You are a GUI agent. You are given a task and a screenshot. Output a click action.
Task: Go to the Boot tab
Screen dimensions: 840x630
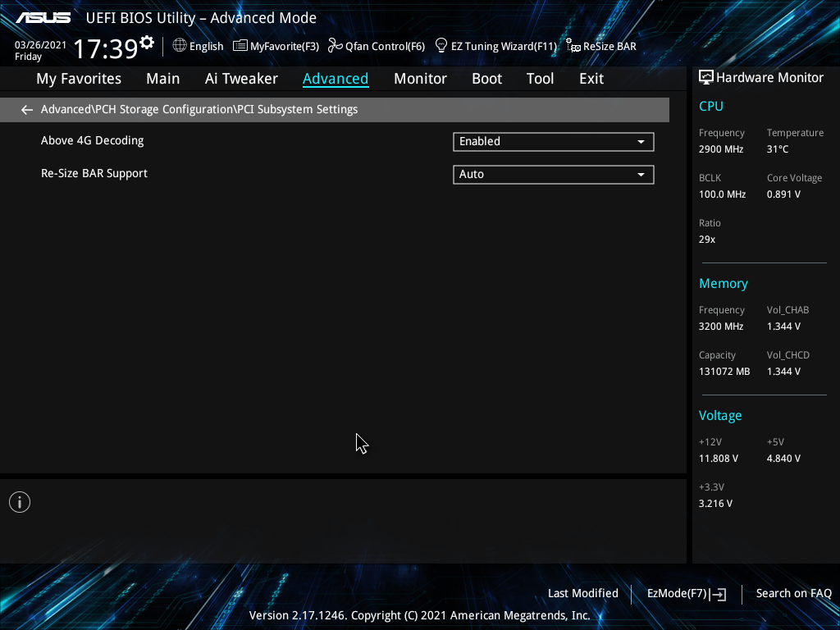486,79
